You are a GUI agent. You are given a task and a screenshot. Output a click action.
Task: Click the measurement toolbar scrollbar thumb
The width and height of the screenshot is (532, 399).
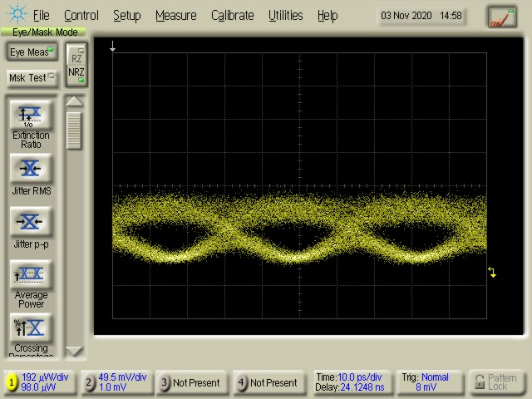pyautogui.click(x=75, y=131)
